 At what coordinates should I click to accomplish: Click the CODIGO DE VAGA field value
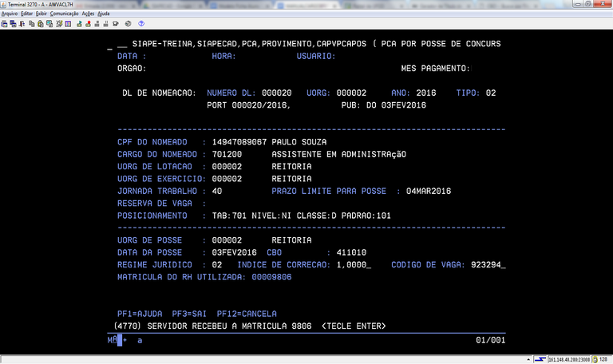488,264
